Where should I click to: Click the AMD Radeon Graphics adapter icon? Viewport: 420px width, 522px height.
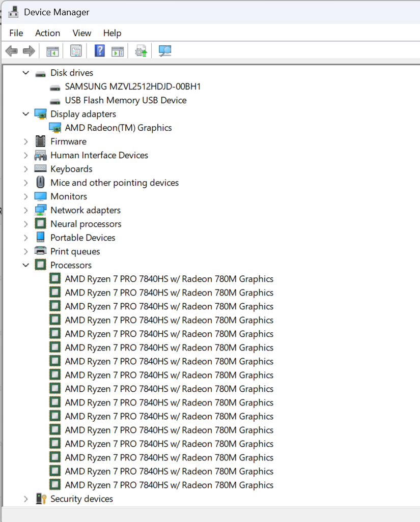tap(55, 128)
